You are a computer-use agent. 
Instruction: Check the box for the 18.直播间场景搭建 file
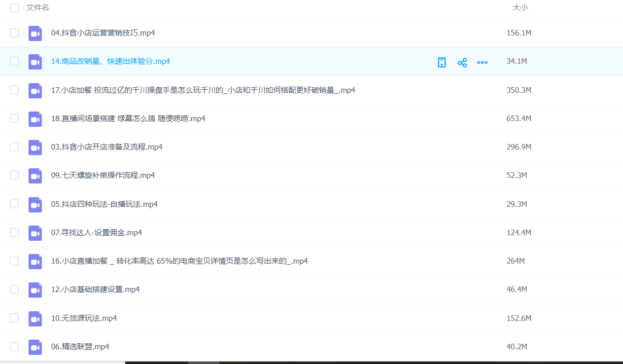coord(14,119)
